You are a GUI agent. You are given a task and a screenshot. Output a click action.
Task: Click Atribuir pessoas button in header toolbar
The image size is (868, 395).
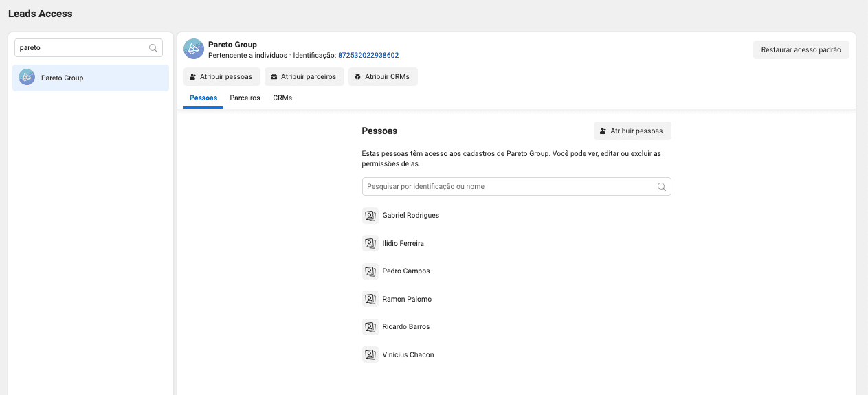[x=222, y=77]
